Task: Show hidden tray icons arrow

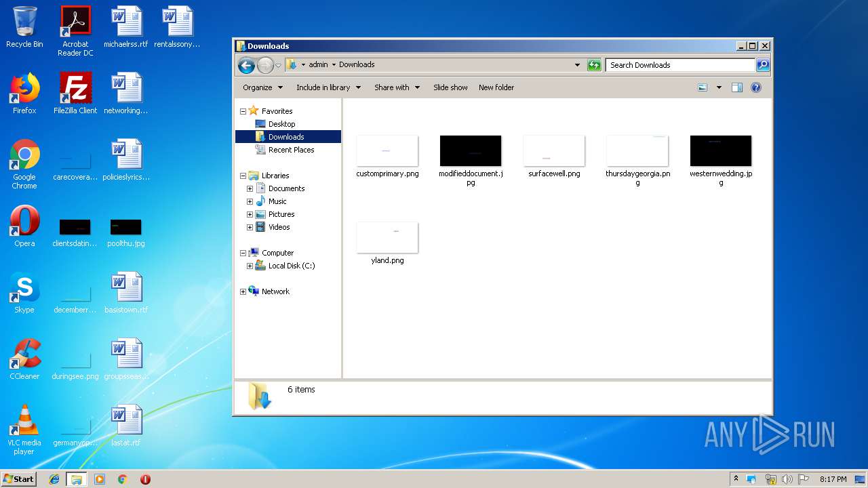Action: (x=737, y=479)
